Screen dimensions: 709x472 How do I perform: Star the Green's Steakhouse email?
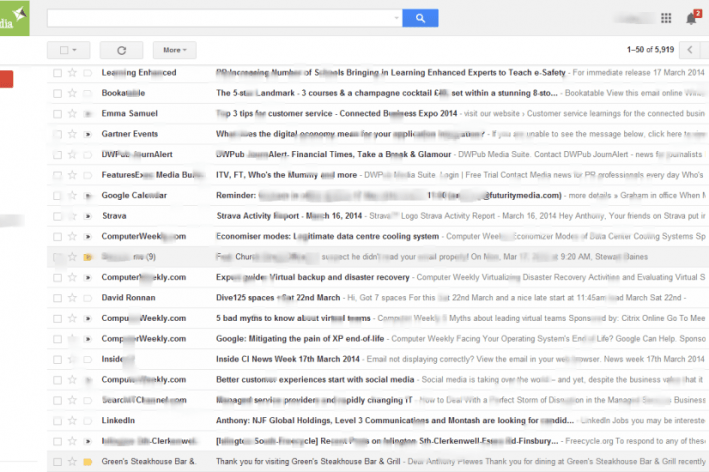pyautogui.click(x=72, y=462)
